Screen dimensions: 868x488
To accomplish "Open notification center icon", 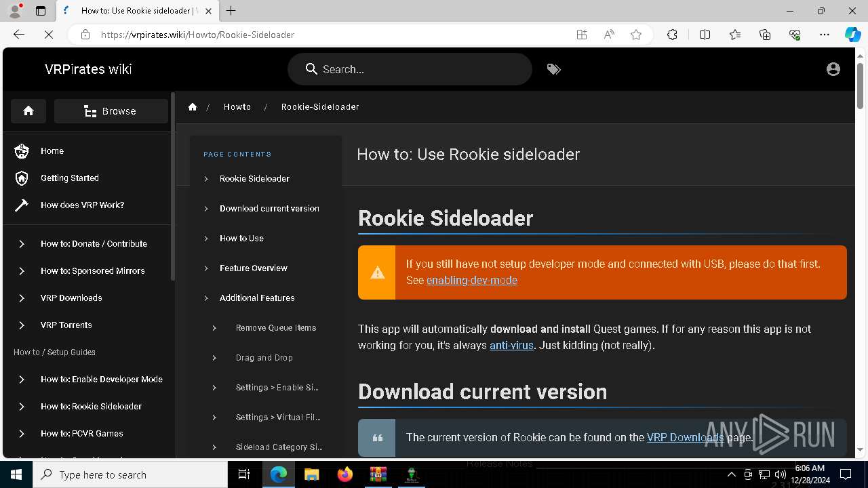I will tap(846, 474).
